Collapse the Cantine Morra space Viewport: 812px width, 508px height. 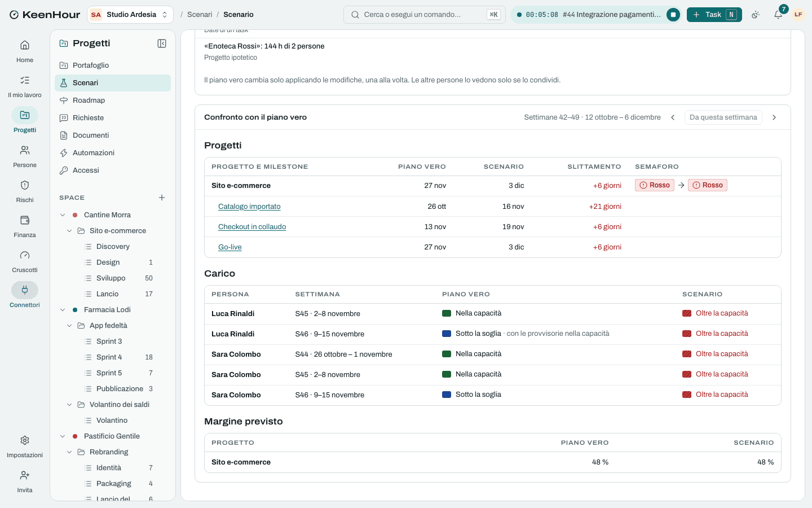tap(63, 215)
